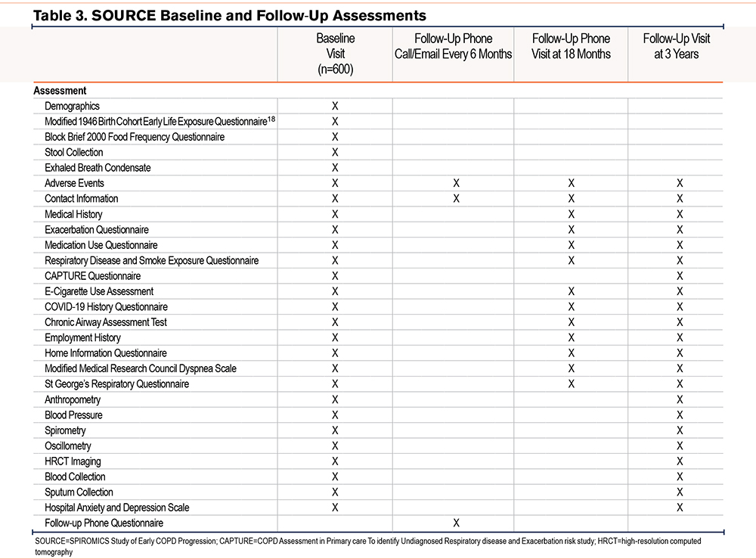Click the 'Exacerbation Questionnaire' row label
This screenshot has height=559, width=756.
coord(97,230)
